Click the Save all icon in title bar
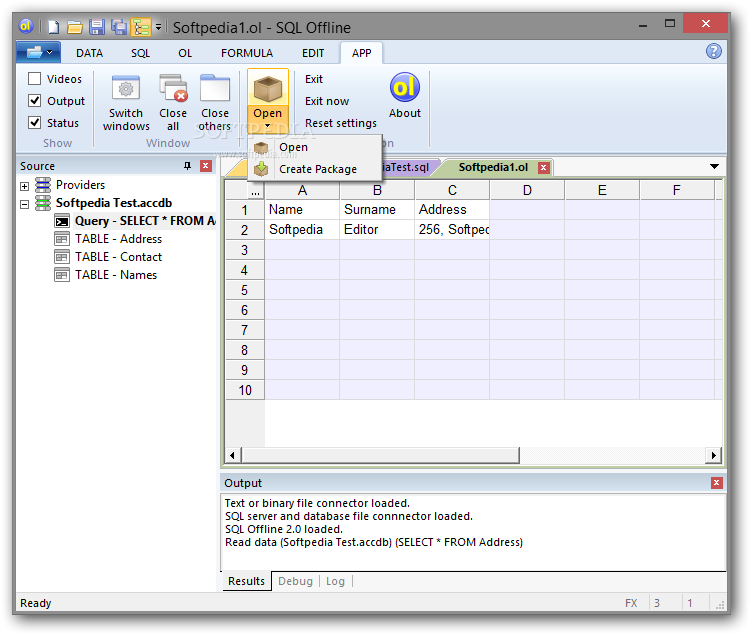 coord(119,27)
